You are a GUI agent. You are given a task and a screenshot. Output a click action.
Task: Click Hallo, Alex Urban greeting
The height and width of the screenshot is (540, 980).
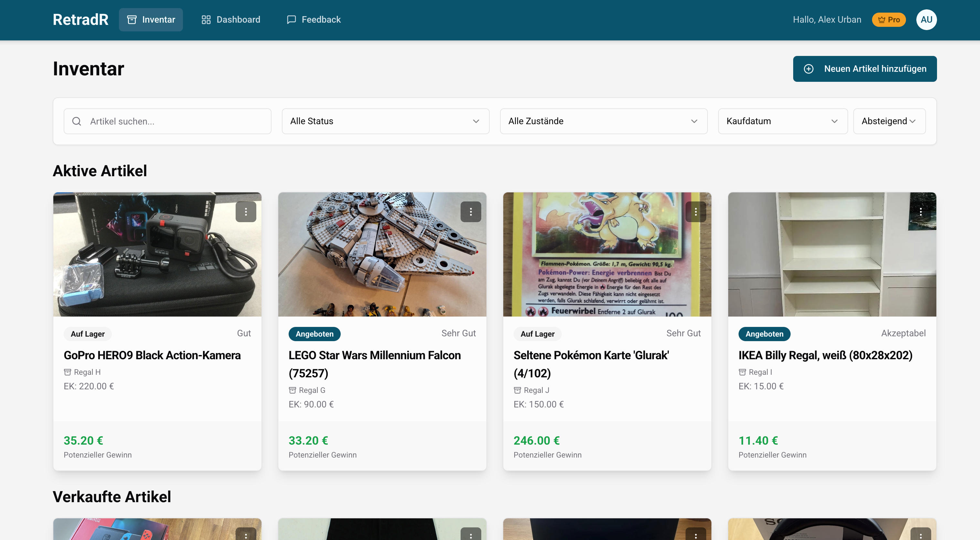827,19
